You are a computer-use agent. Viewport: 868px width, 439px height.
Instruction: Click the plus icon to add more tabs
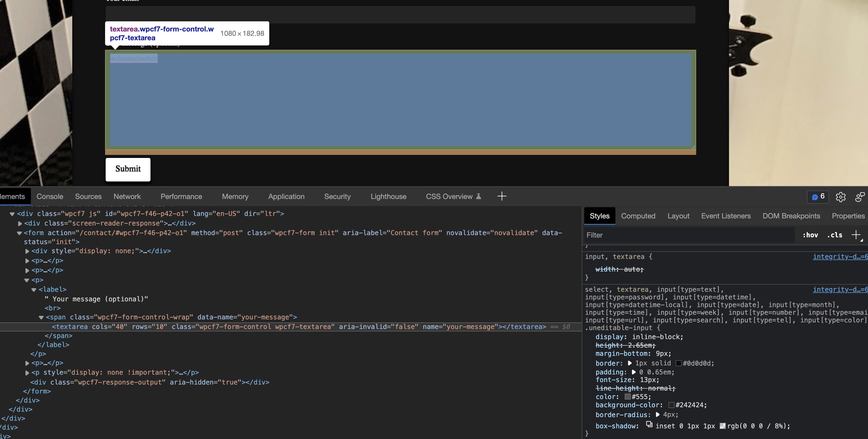(x=502, y=196)
